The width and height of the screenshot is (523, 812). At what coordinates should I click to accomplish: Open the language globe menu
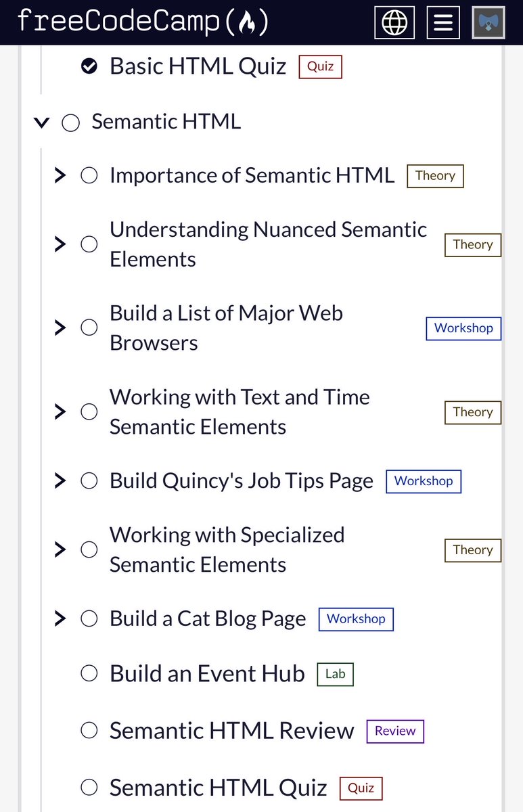[x=395, y=22]
